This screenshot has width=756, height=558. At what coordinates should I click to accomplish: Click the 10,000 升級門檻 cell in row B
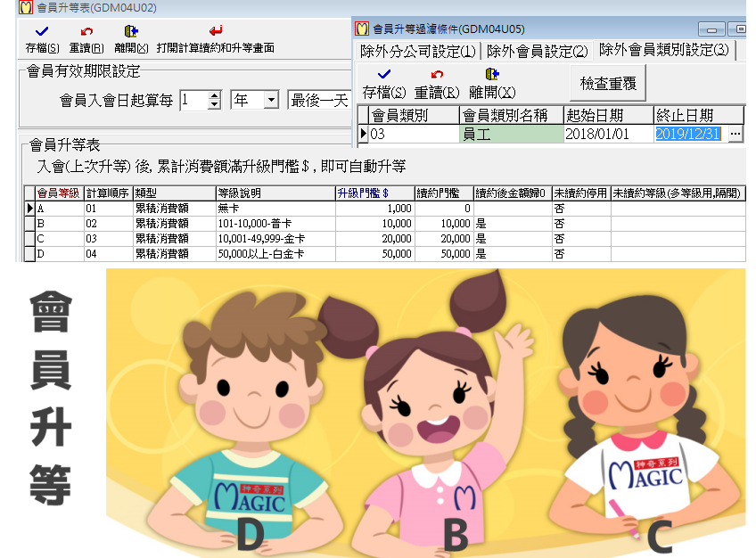[x=374, y=224]
